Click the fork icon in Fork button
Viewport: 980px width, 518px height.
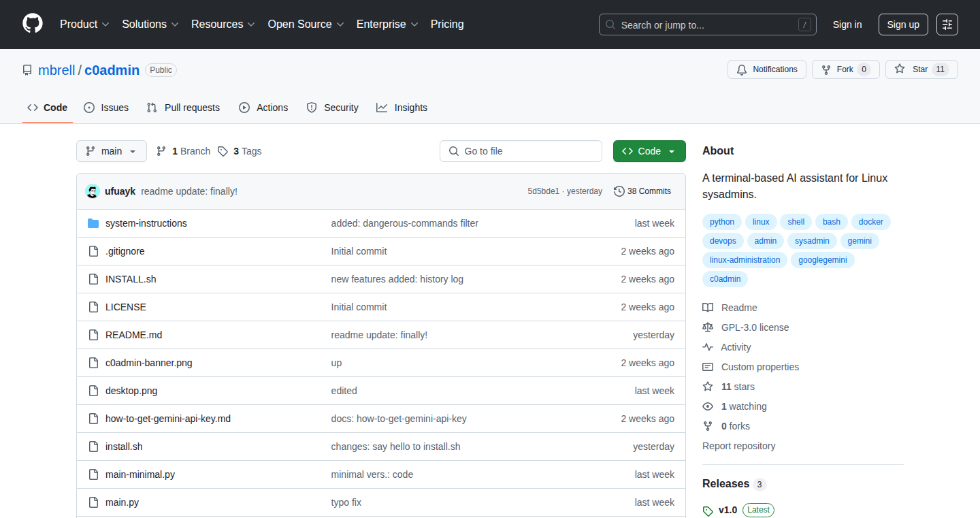pos(826,69)
